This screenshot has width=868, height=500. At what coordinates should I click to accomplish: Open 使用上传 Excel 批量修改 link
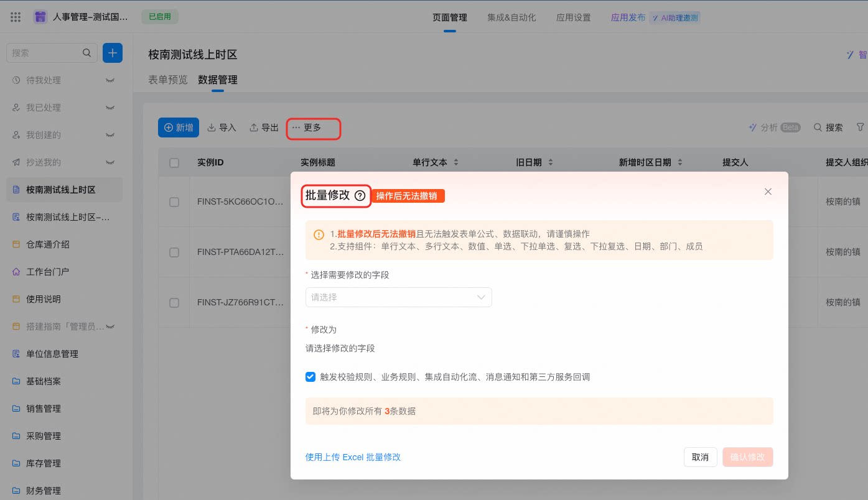tap(353, 457)
